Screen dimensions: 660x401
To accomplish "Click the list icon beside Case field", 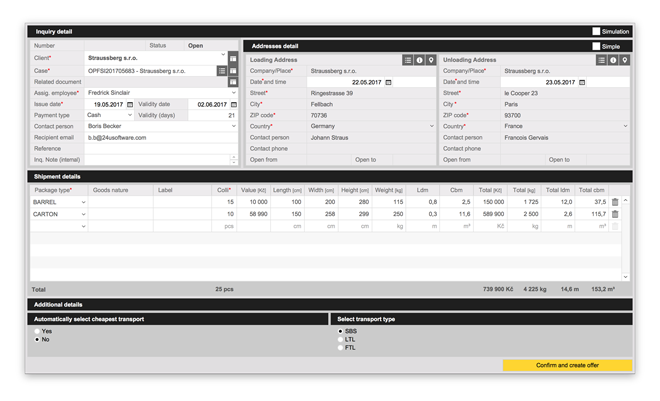I will coord(222,71).
